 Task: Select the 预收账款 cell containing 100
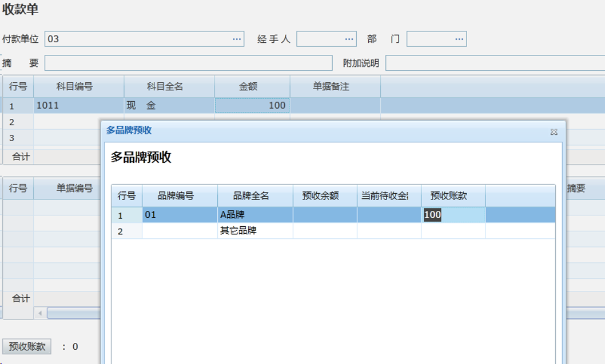453,215
